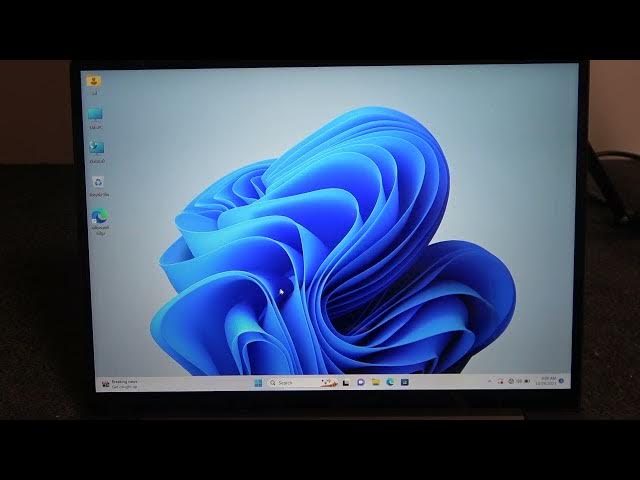Click the taskbar Search box

303,382
